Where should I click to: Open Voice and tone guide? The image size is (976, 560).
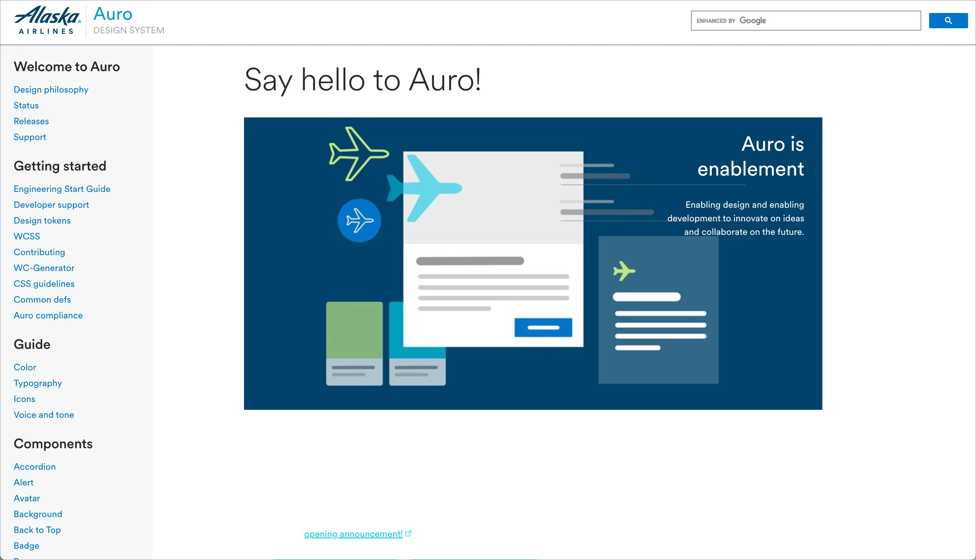(x=44, y=415)
